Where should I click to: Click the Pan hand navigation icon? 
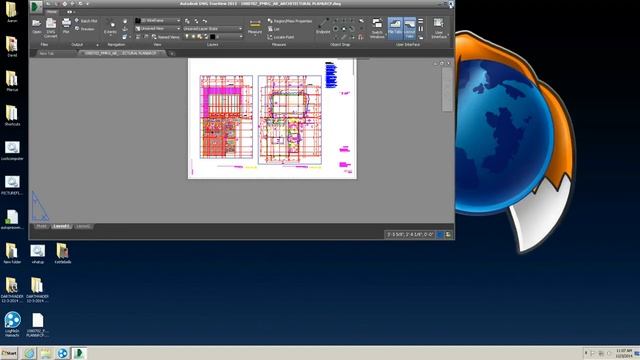125,21
